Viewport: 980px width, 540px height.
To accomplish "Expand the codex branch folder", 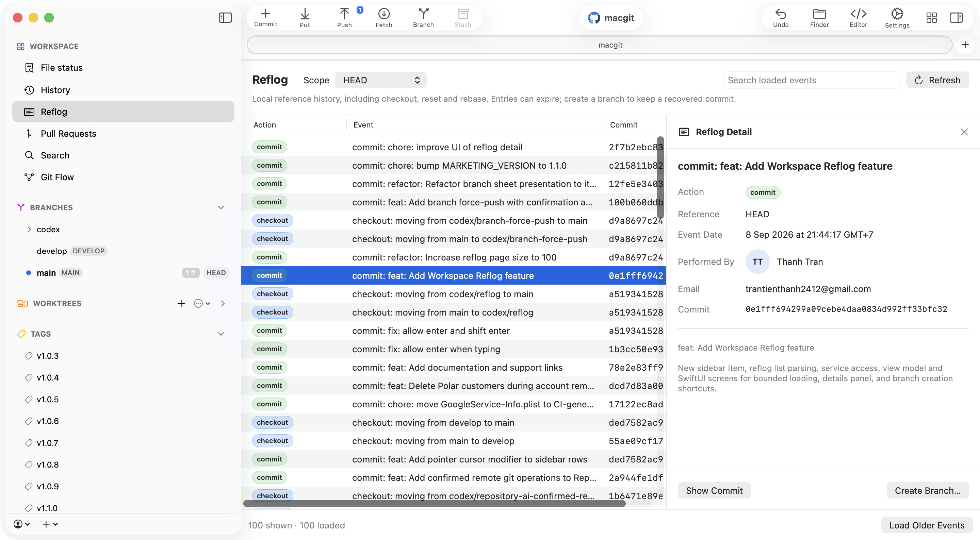I will [29, 229].
